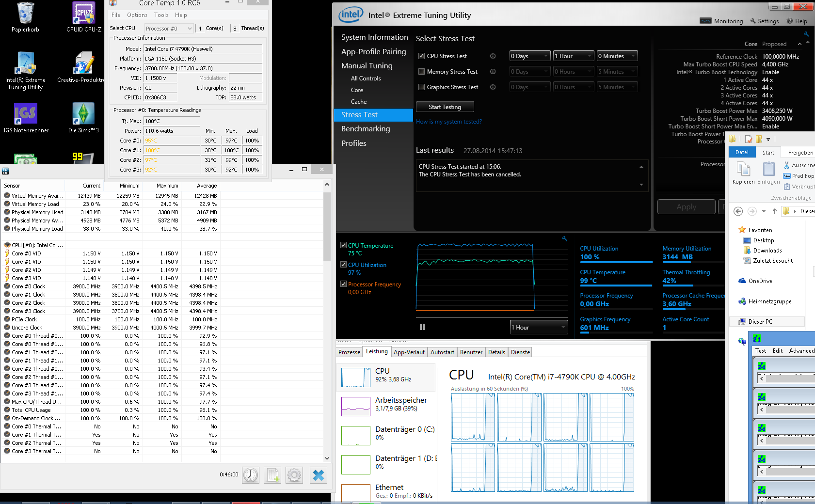Open OneDrive in Explorer sidebar
This screenshot has height=504, width=815.
pyautogui.click(x=755, y=281)
